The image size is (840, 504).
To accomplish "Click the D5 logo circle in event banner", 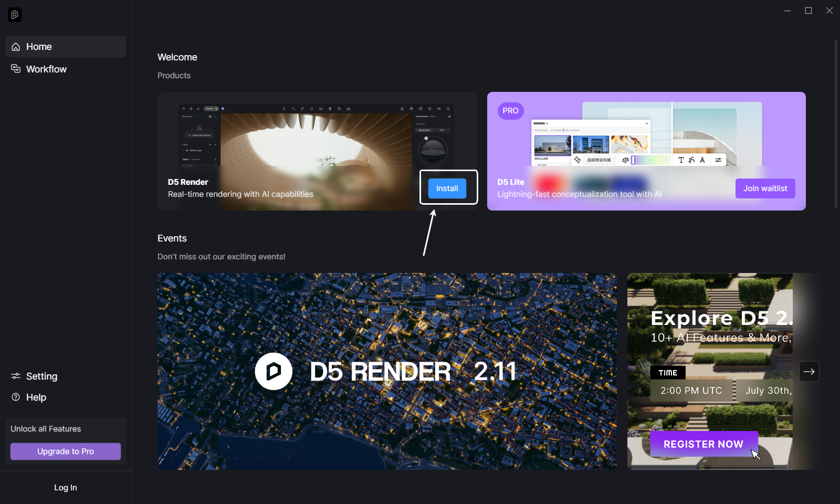I will (274, 371).
